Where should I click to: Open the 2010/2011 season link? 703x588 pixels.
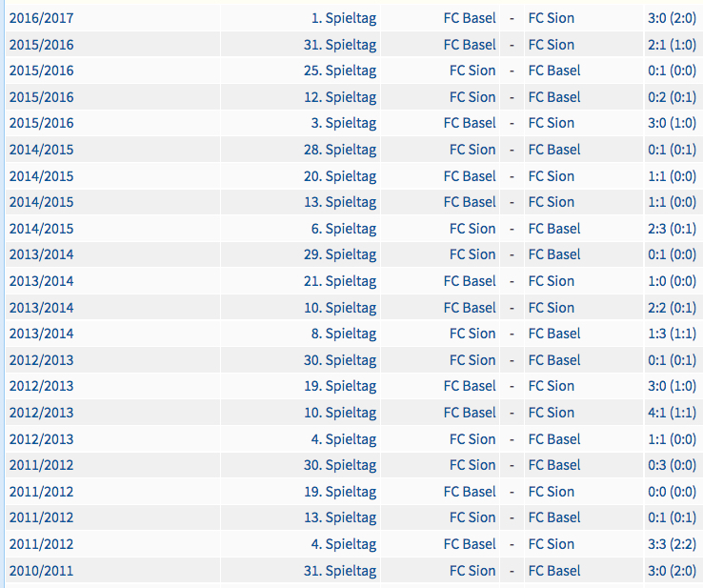41,571
